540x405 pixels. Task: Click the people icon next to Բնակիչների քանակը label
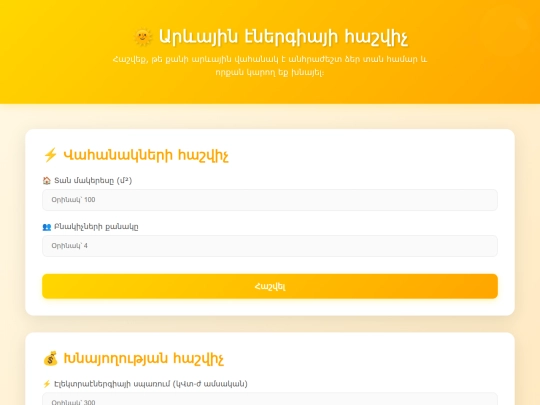tap(46, 227)
